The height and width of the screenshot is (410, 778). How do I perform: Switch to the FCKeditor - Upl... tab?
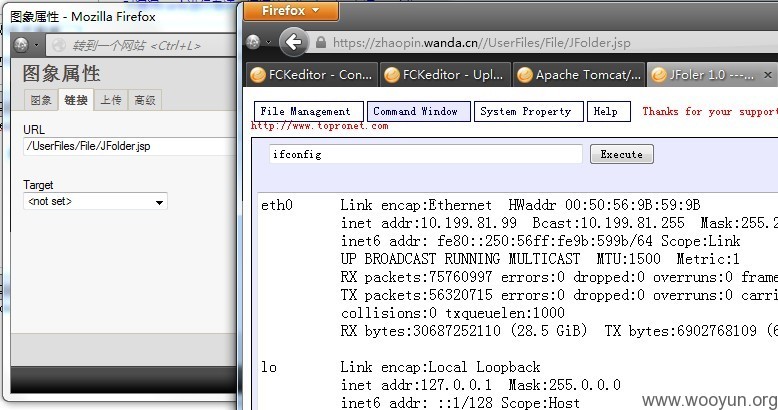click(445, 75)
